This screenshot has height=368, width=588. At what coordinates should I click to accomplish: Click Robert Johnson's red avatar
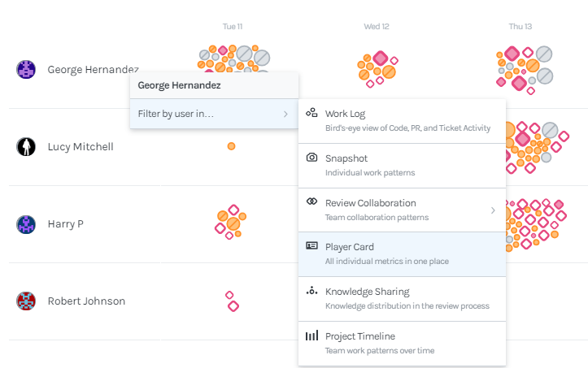click(x=26, y=301)
